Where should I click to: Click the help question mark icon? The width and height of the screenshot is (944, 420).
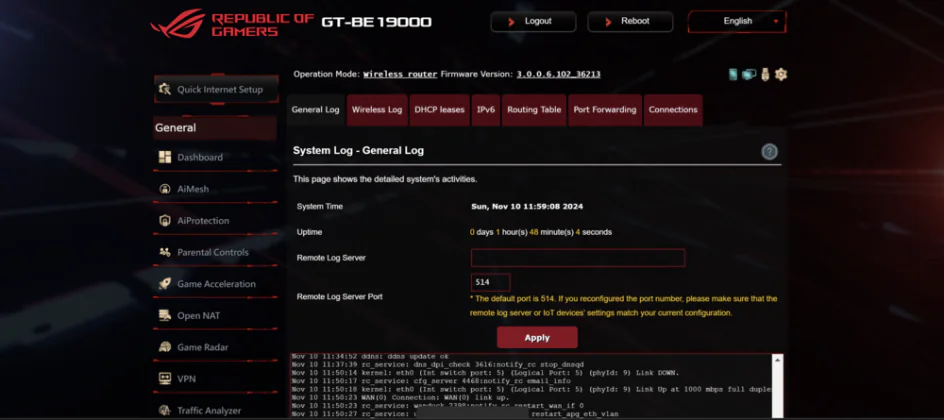tap(769, 152)
